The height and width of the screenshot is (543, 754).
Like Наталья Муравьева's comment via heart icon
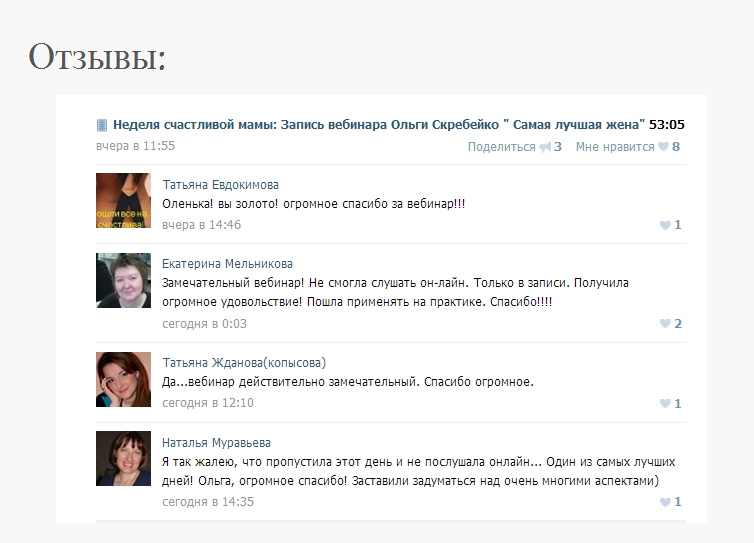(x=665, y=502)
